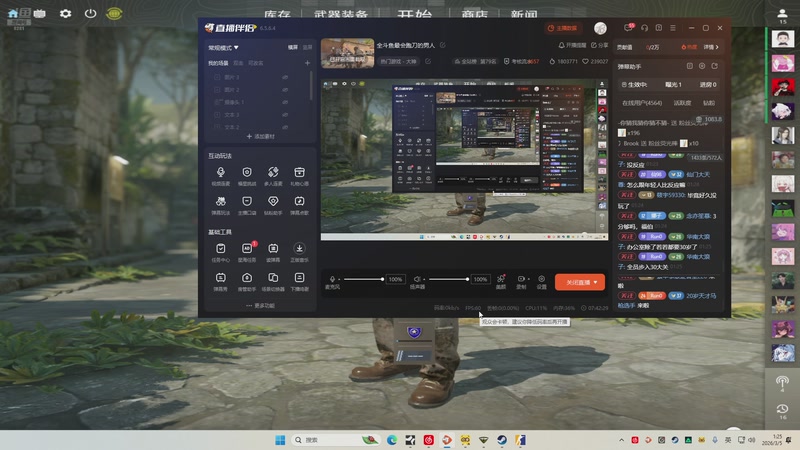Click the microphone icon in volume bar
The height and width of the screenshot is (450, 800).
(x=332, y=279)
